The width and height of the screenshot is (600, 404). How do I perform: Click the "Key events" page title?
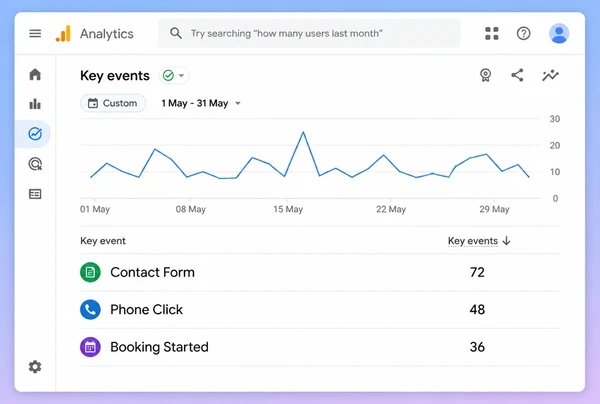pyautogui.click(x=115, y=75)
